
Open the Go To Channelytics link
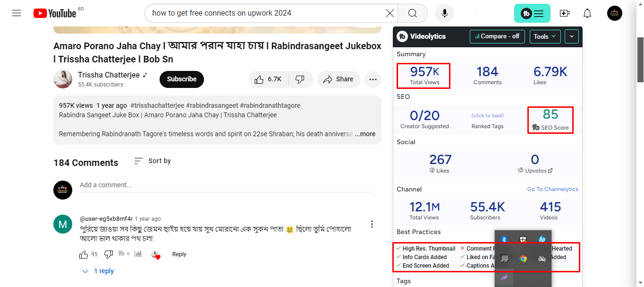[x=553, y=189]
